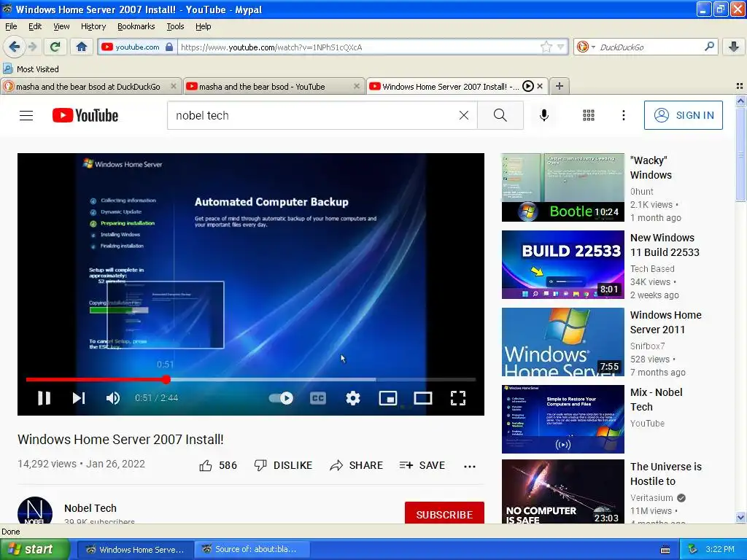Open the URL history dropdown arrow
This screenshot has width=747, height=560.
click(561, 47)
